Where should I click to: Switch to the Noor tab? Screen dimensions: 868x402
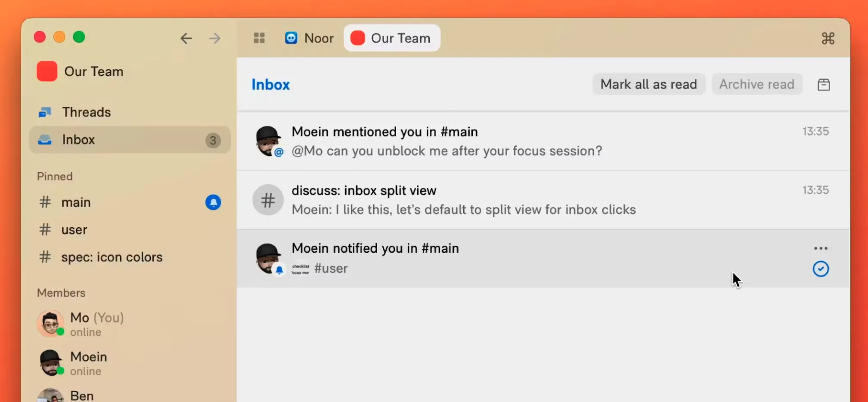[310, 38]
